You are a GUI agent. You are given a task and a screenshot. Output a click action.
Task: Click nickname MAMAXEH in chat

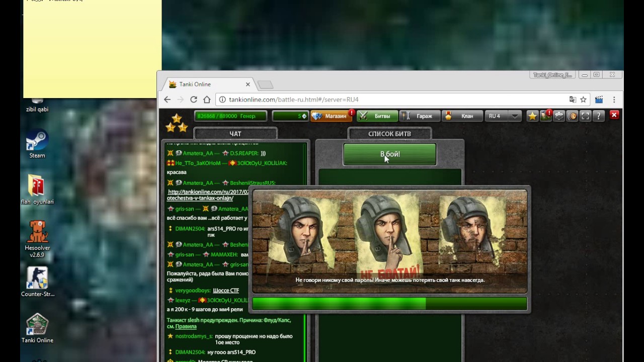tap(224, 255)
